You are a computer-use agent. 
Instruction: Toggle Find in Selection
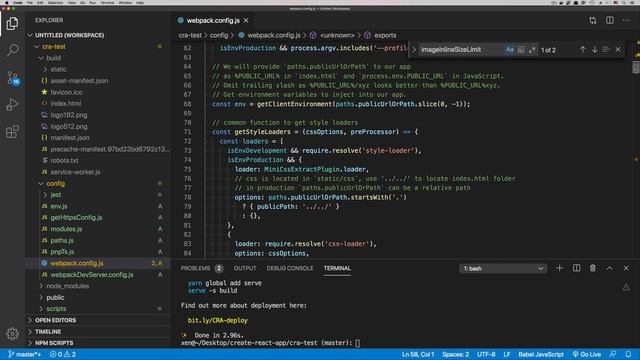tap(606, 49)
